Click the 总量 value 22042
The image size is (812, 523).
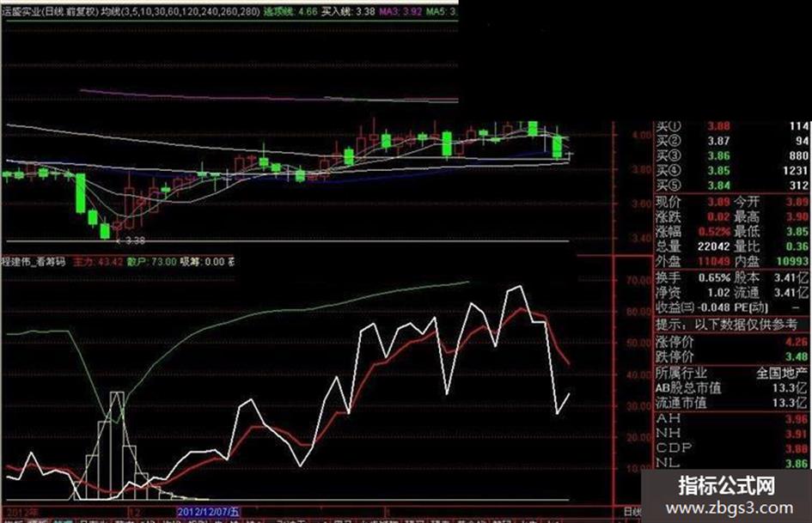tap(714, 246)
